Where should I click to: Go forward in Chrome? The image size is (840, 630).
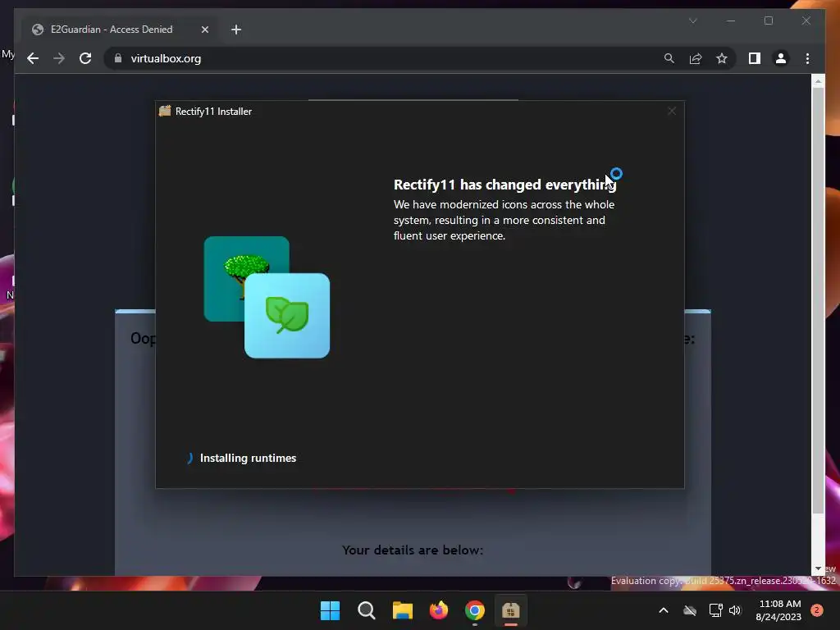(x=59, y=58)
